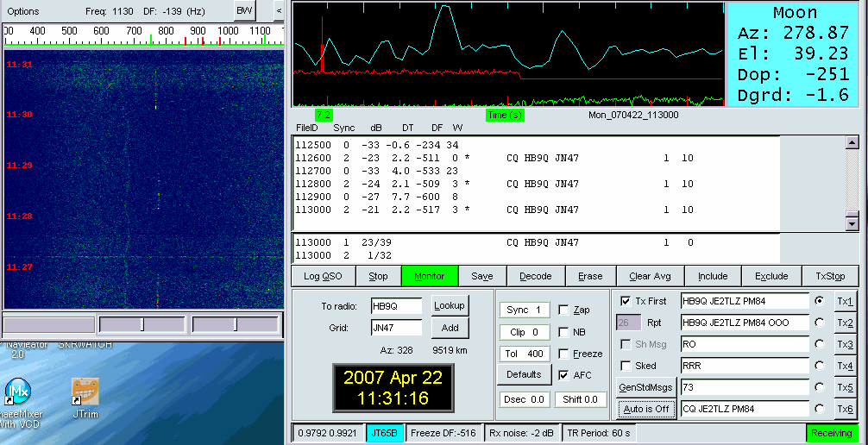The height and width of the screenshot is (445, 868).
Task: Enable the Freeze checkbox
Action: click(x=564, y=354)
